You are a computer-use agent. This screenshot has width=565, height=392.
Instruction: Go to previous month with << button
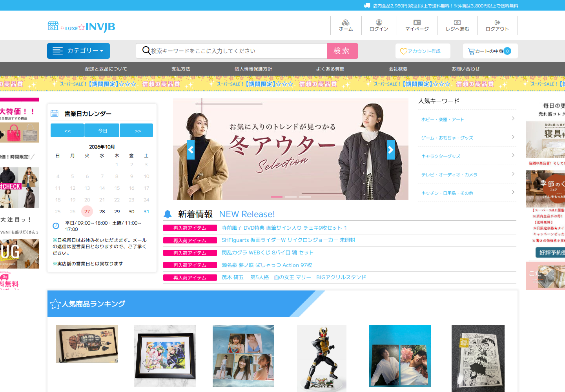67,131
